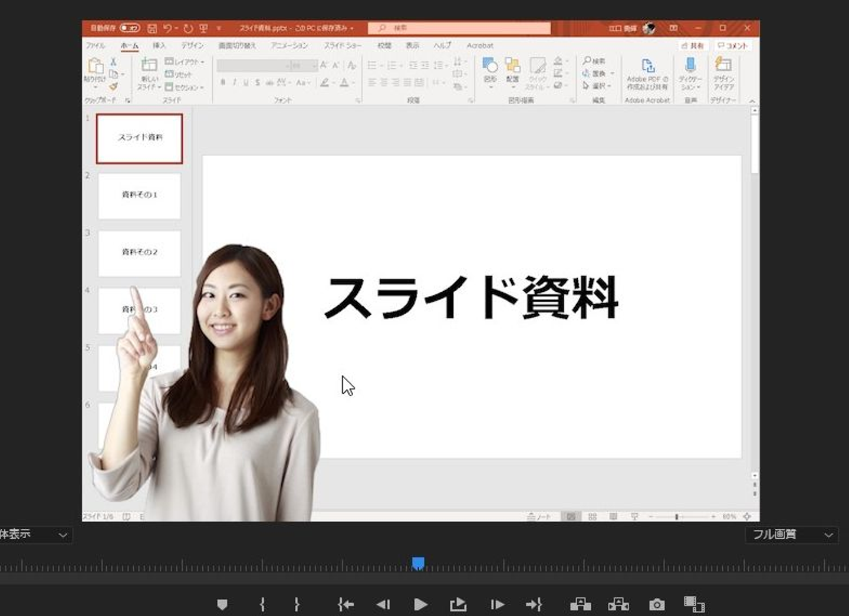Open the 全体表示 zoom level dropdown
This screenshot has width=849, height=616.
(x=34, y=535)
